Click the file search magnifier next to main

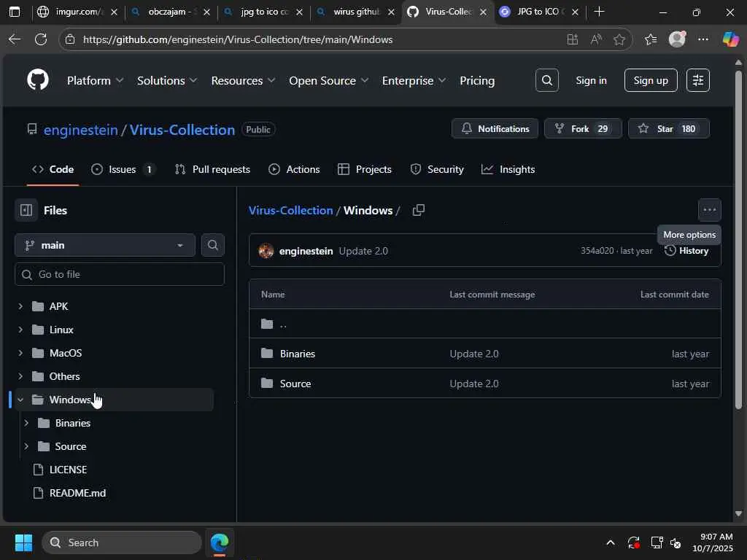coord(213,245)
